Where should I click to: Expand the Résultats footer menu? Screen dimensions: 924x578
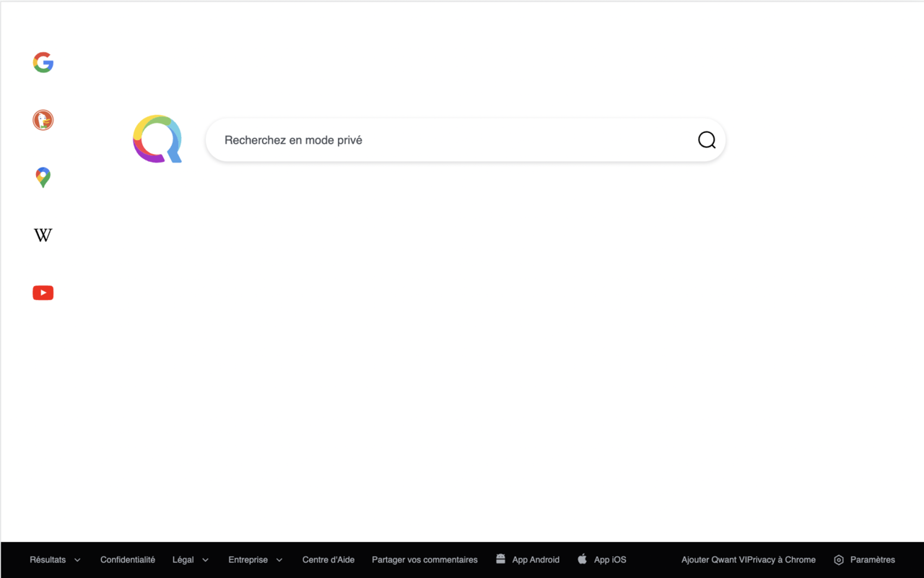tap(55, 560)
